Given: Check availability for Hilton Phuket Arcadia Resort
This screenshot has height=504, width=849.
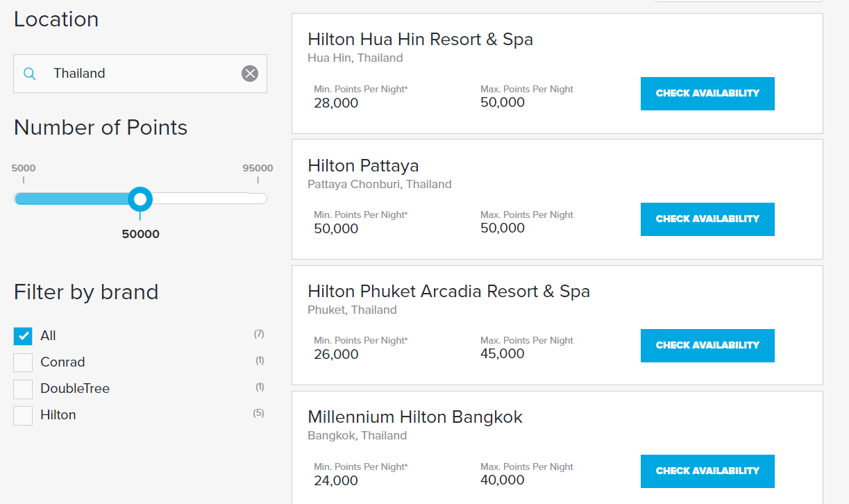Looking at the screenshot, I should click(707, 346).
